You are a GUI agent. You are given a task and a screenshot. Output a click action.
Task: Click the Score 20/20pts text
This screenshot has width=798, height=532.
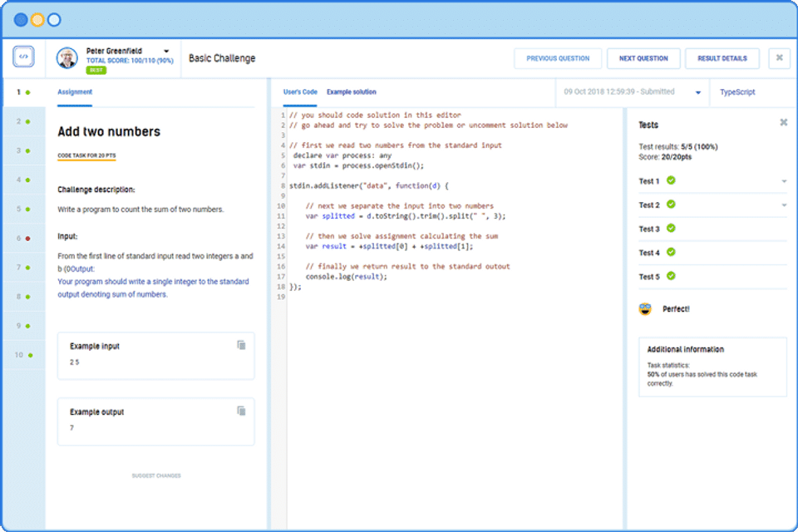pos(665,157)
